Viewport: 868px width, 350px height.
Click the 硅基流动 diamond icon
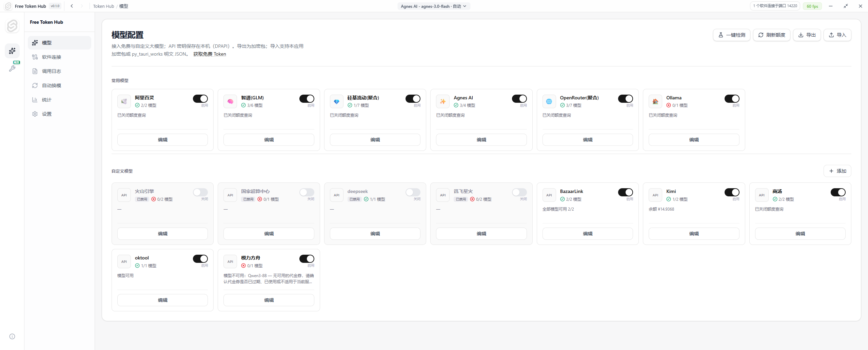[337, 101]
